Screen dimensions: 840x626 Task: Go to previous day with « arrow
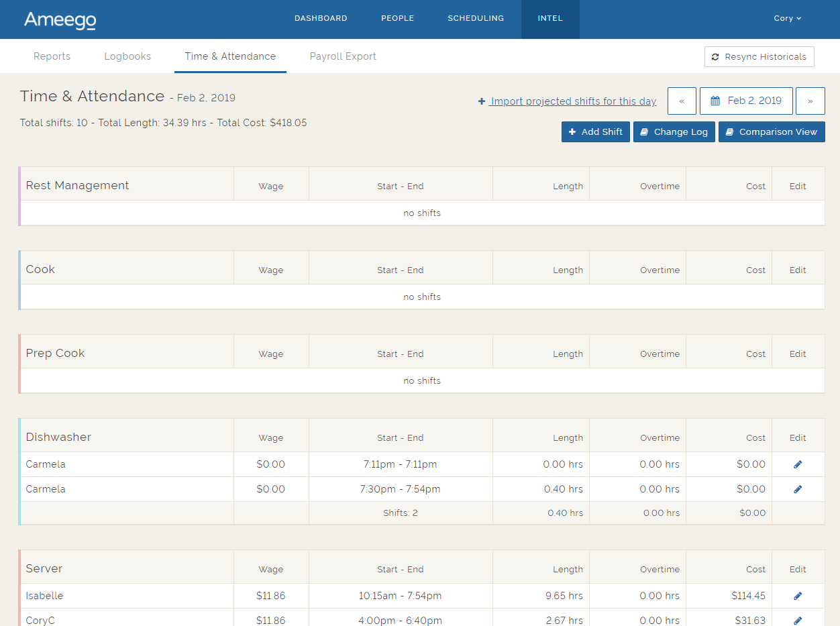pyautogui.click(x=682, y=101)
